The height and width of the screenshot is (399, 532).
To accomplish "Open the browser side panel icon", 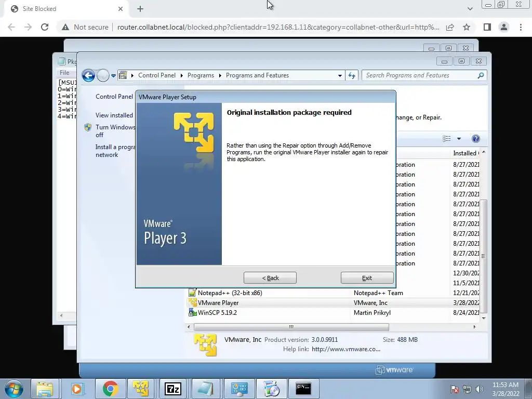I will (x=487, y=27).
